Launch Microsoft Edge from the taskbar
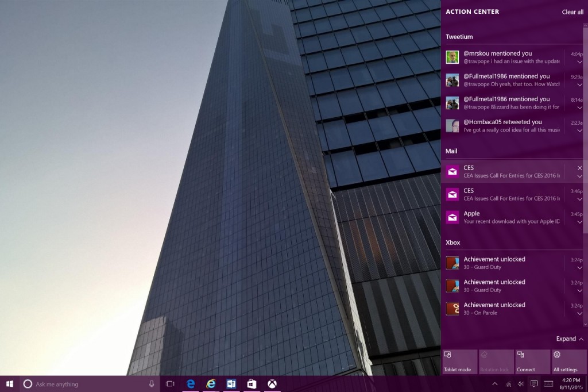 [190, 384]
